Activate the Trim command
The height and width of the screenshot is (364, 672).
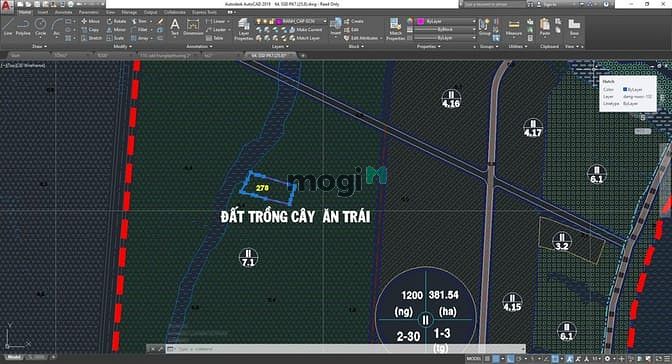(139, 21)
